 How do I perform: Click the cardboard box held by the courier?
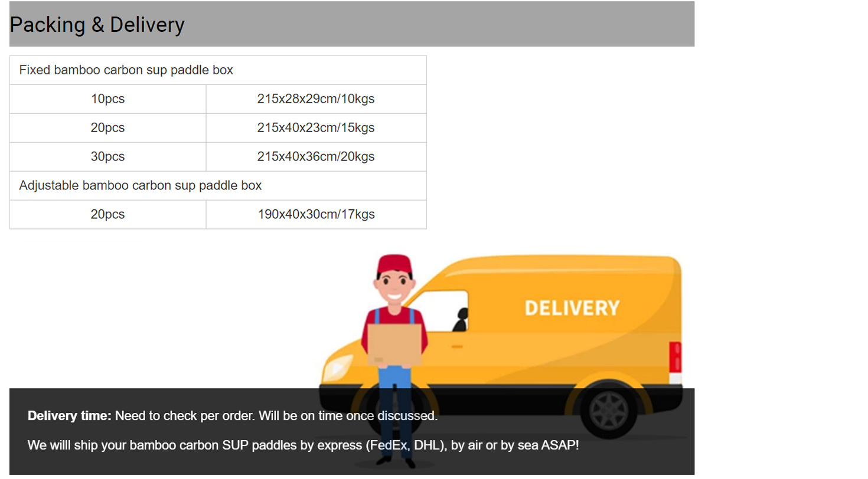394,344
